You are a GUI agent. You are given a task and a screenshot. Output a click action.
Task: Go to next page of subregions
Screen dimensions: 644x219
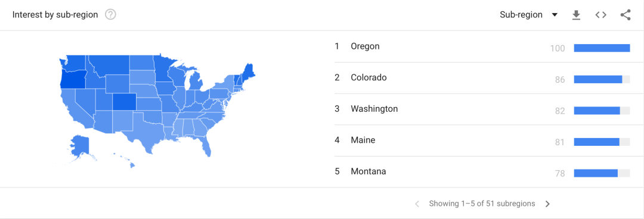pos(547,204)
